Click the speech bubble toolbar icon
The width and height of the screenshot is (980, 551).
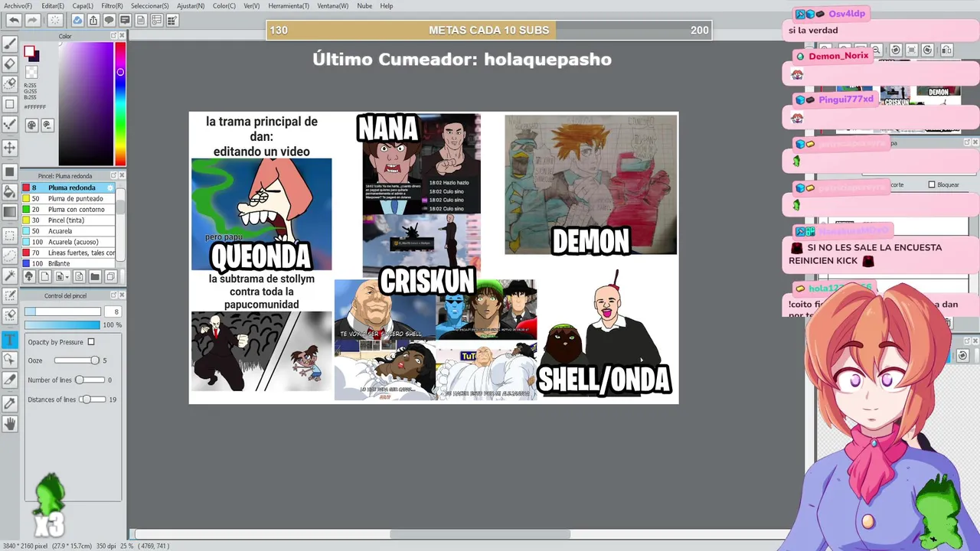click(109, 20)
